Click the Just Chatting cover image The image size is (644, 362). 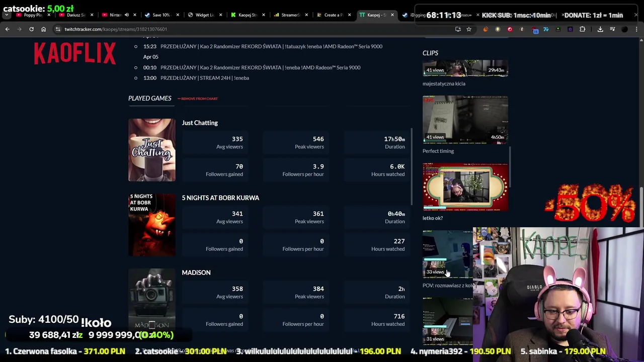point(152,150)
